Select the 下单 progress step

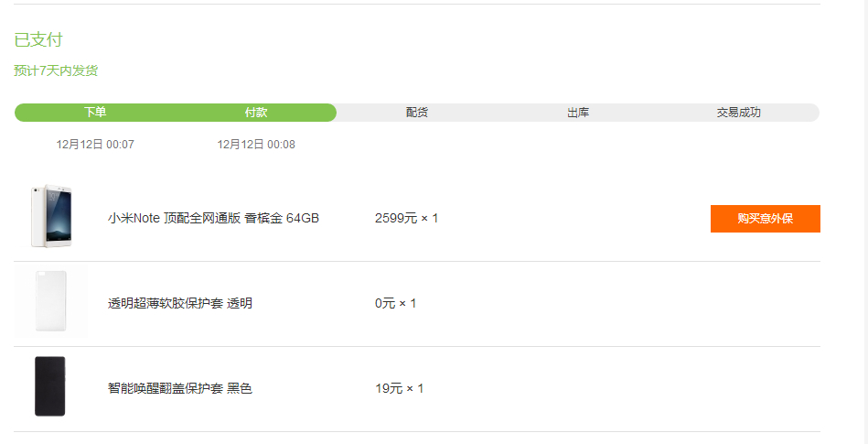[x=95, y=112]
